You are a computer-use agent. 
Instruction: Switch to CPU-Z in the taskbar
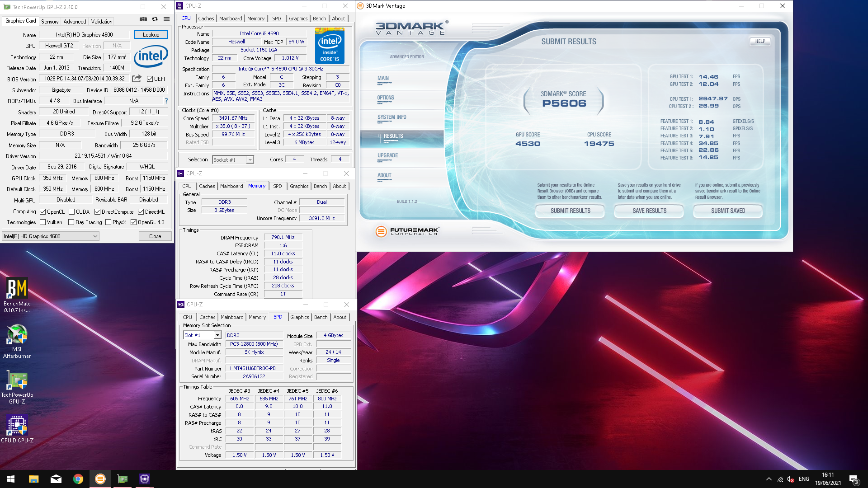pyautogui.click(x=144, y=479)
